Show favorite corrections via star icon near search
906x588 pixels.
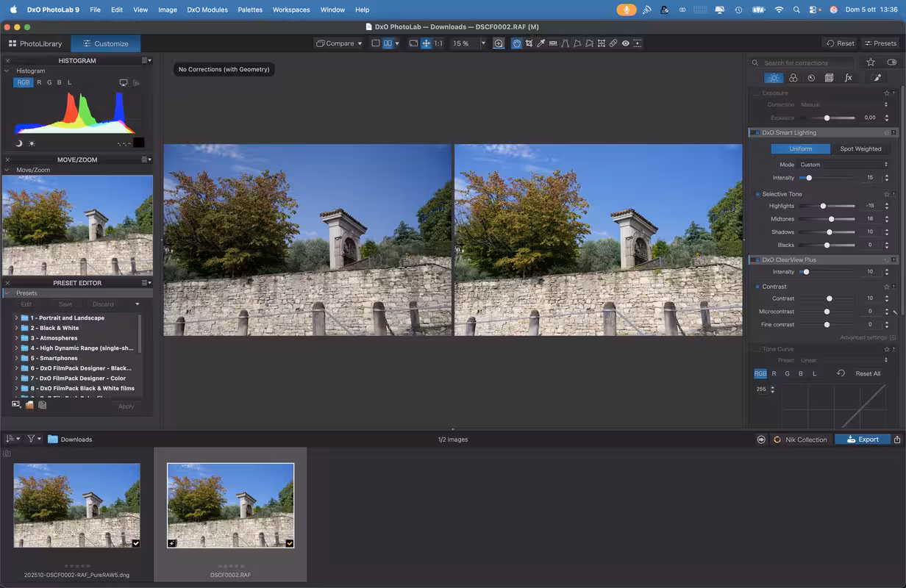tap(871, 62)
